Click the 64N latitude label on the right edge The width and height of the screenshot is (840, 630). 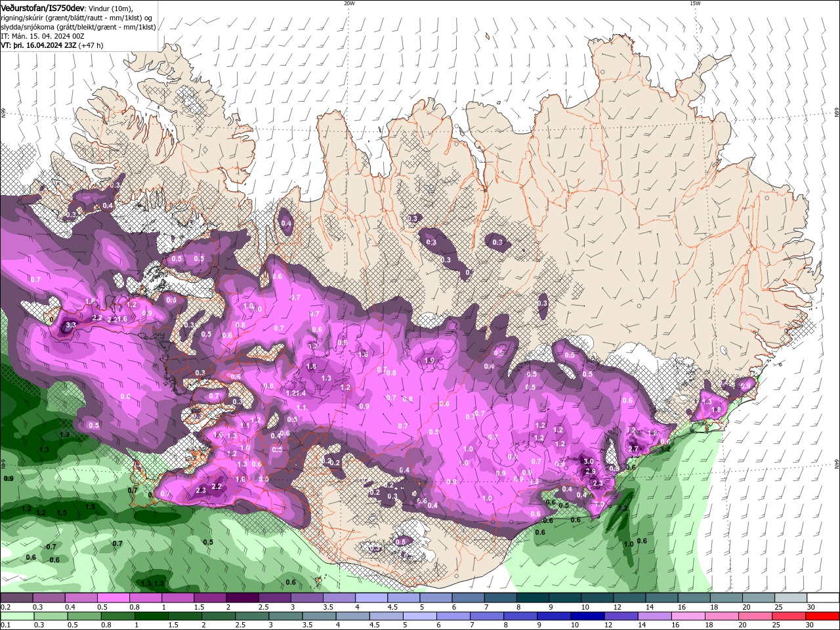[x=837, y=465]
